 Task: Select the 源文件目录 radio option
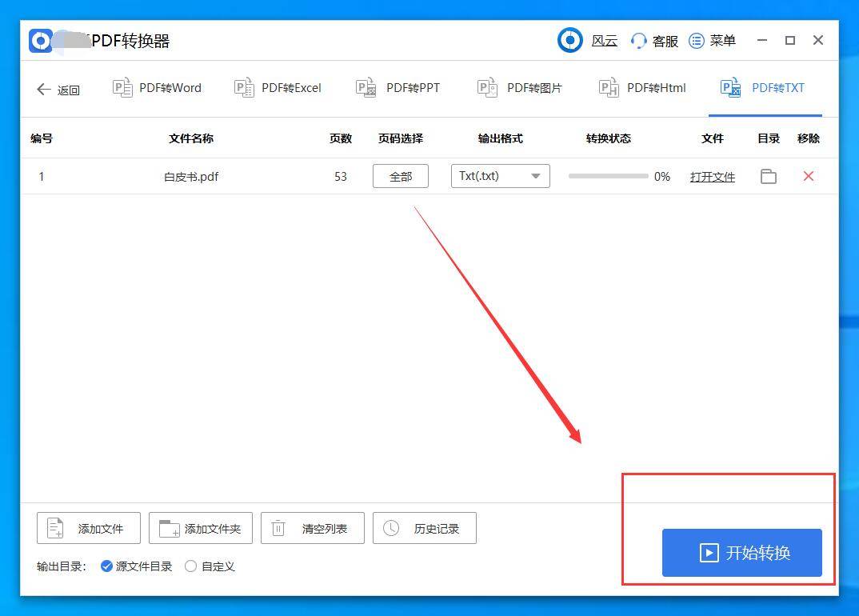click(107, 566)
